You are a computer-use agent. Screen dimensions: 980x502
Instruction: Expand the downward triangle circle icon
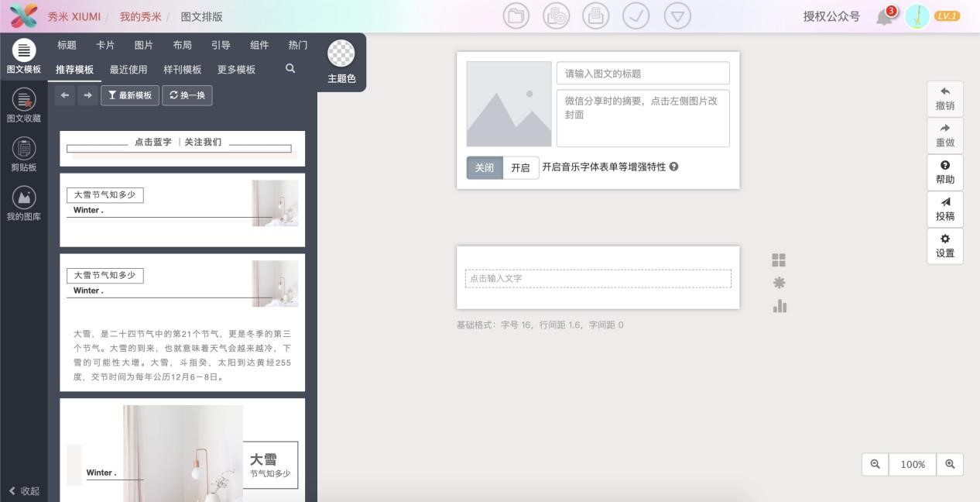677,16
